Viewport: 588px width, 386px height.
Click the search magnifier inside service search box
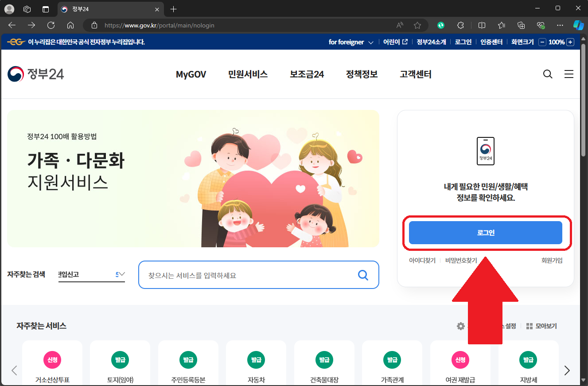[363, 275]
